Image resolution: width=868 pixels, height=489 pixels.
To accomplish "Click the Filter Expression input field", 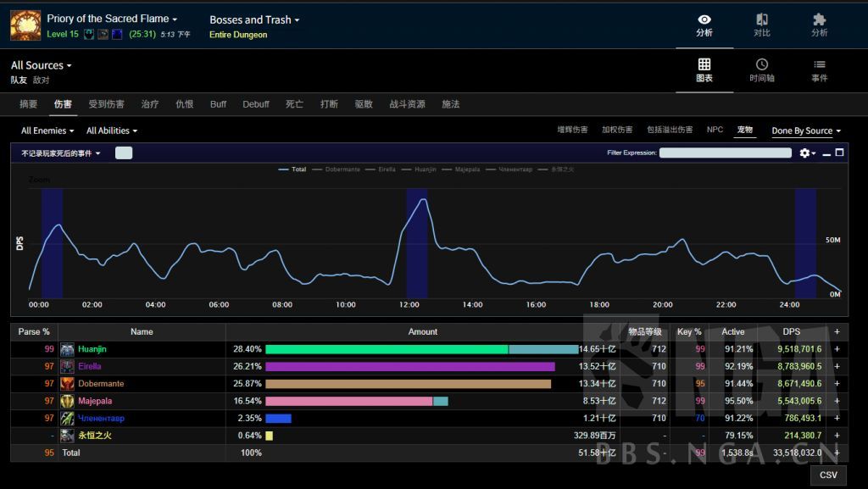I will 725,153.
